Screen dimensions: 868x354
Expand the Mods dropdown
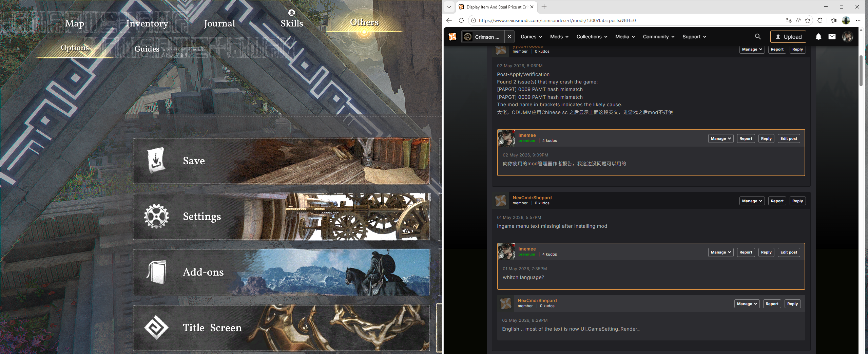click(559, 37)
